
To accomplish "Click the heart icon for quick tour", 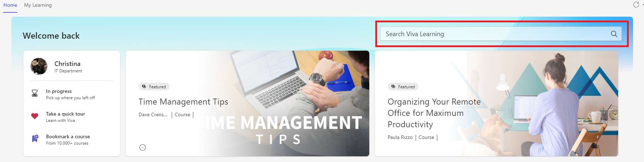I will (x=35, y=116).
